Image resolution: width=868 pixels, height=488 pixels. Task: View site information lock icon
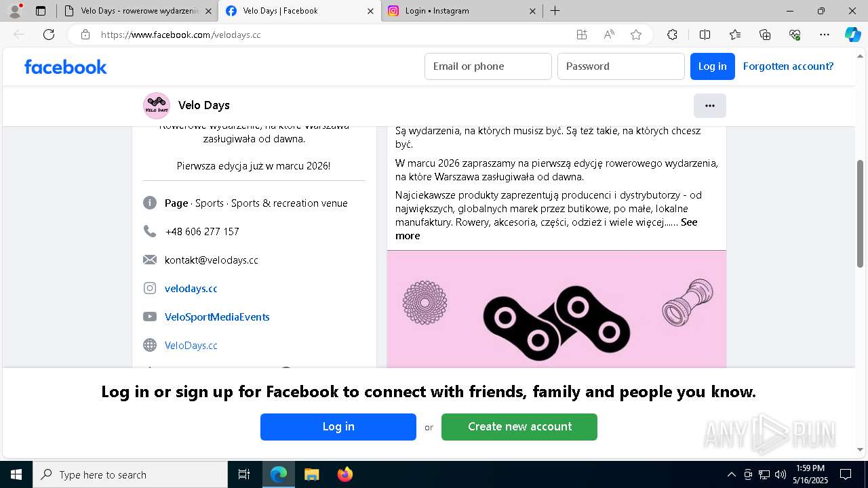[85, 35]
